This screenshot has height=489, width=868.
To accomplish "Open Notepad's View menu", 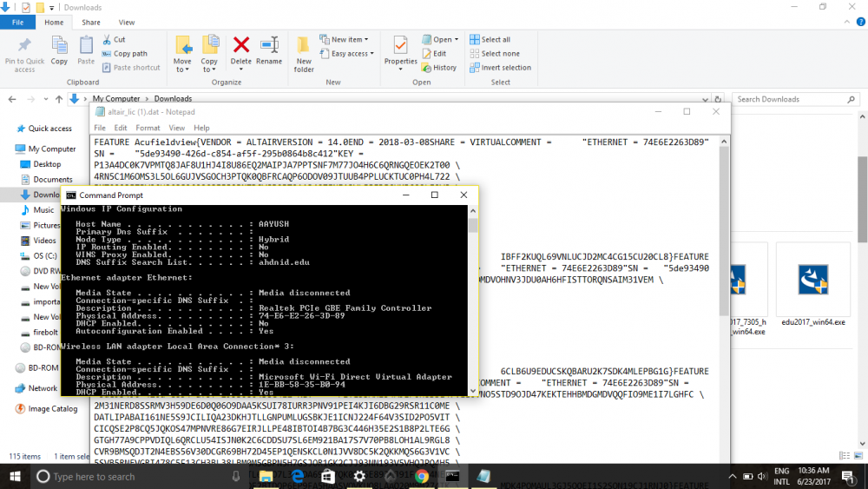I will click(x=176, y=128).
